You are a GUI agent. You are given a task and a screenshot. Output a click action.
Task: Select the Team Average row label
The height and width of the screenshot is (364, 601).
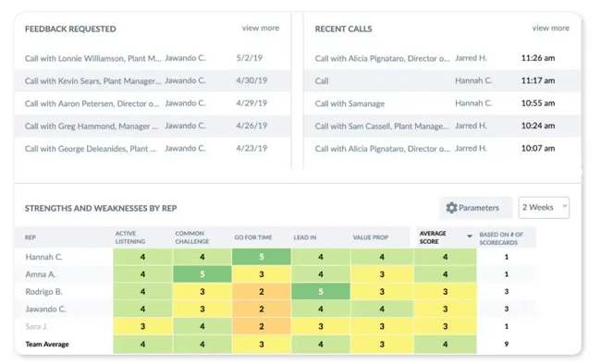(x=47, y=344)
